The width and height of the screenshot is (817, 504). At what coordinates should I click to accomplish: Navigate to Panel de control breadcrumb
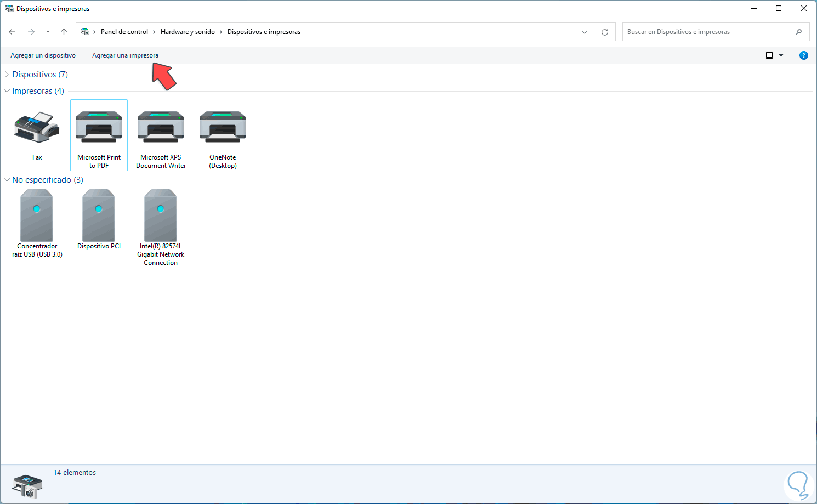click(124, 32)
